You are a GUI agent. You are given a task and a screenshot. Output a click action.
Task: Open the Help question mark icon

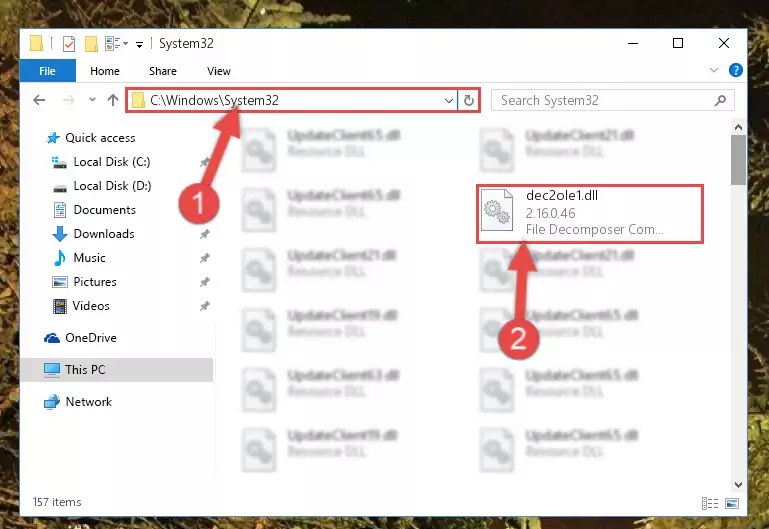pyautogui.click(x=735, y=70)
